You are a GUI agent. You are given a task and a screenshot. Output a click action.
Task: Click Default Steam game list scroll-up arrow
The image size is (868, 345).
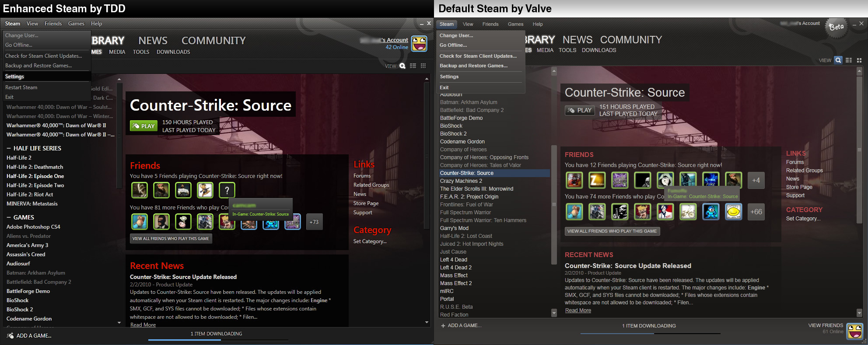[554, 71]
